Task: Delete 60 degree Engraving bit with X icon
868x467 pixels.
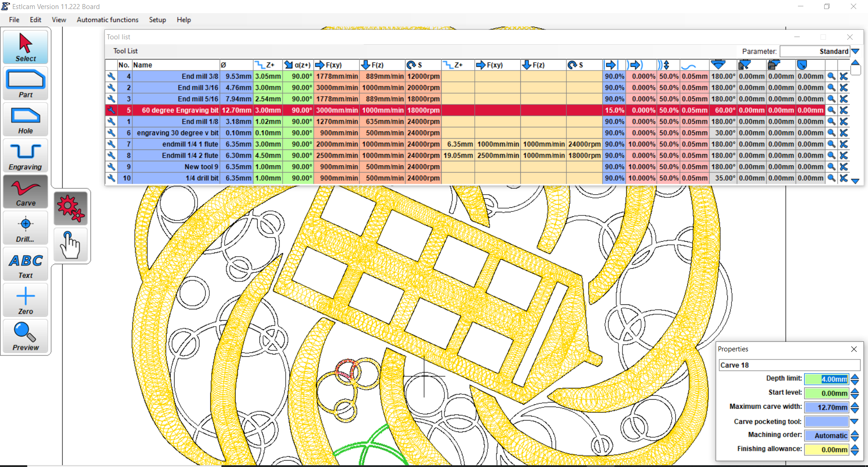Action: click(844, 110)
